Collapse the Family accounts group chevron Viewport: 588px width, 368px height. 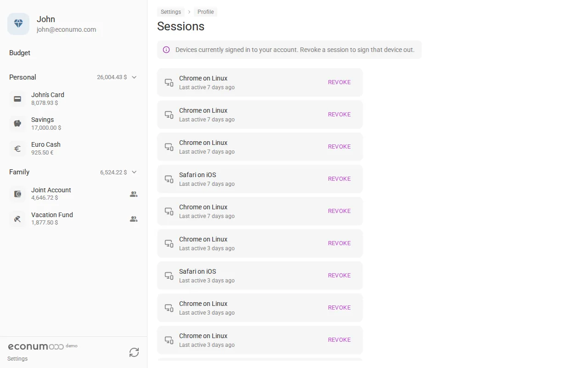pyautogui.click(x=134, y=172)
